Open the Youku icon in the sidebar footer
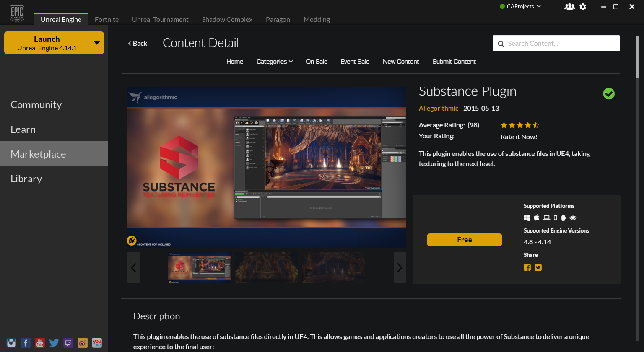 97,343
